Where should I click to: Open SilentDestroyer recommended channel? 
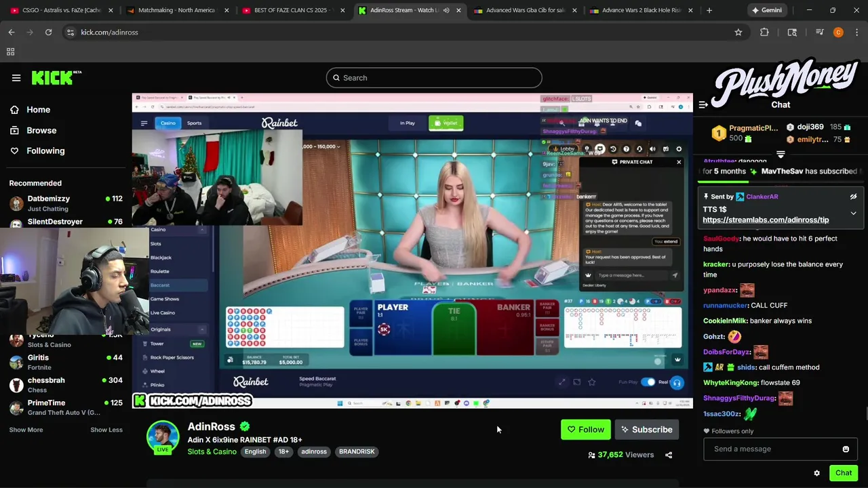coord(66,222)
